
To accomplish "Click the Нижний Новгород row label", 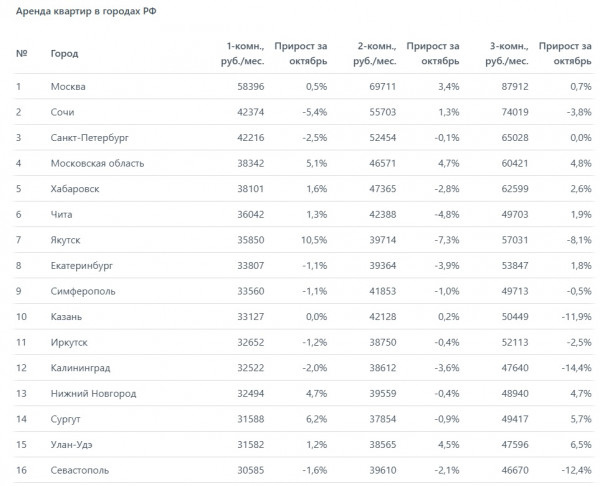I will click(x=93, y=394).
